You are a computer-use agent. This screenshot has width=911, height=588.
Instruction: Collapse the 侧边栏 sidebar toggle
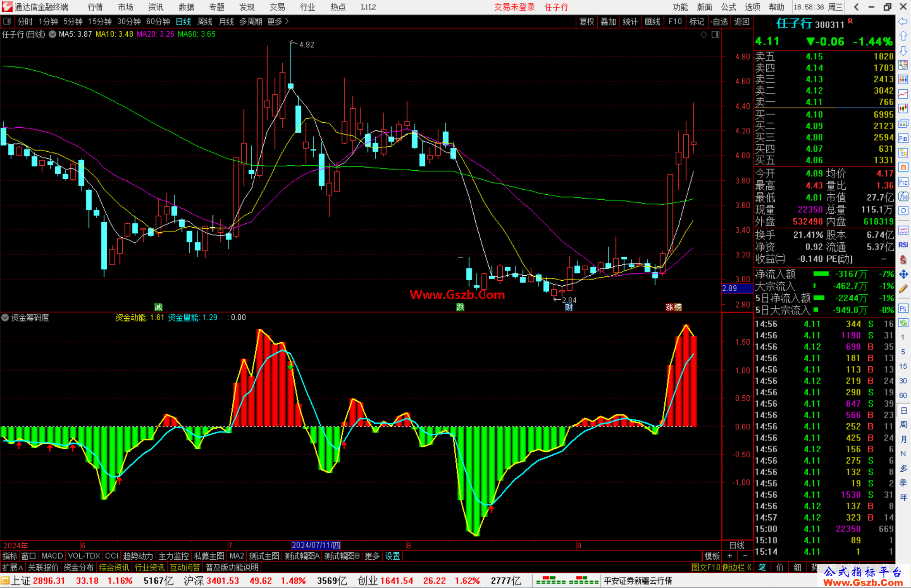coord(737,567)
